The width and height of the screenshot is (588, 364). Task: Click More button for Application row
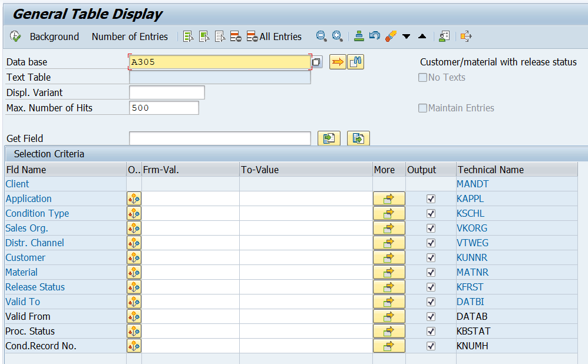click(x=389, y=198)
